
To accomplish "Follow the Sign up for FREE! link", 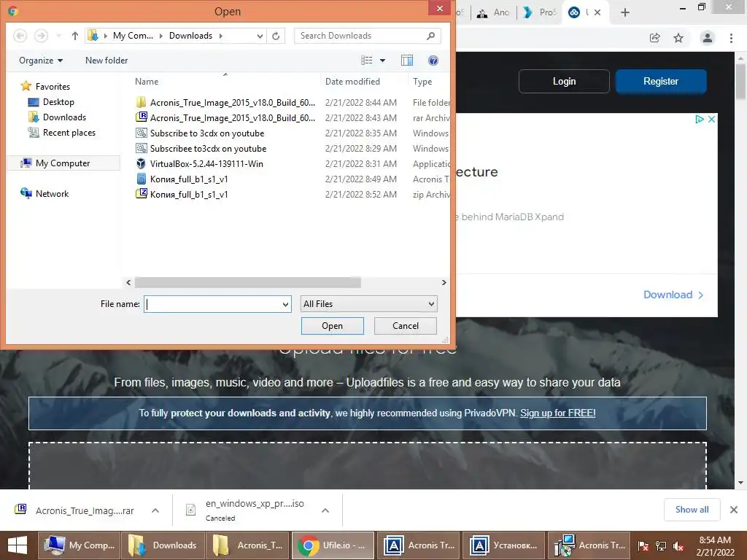I will click(558, 413).
